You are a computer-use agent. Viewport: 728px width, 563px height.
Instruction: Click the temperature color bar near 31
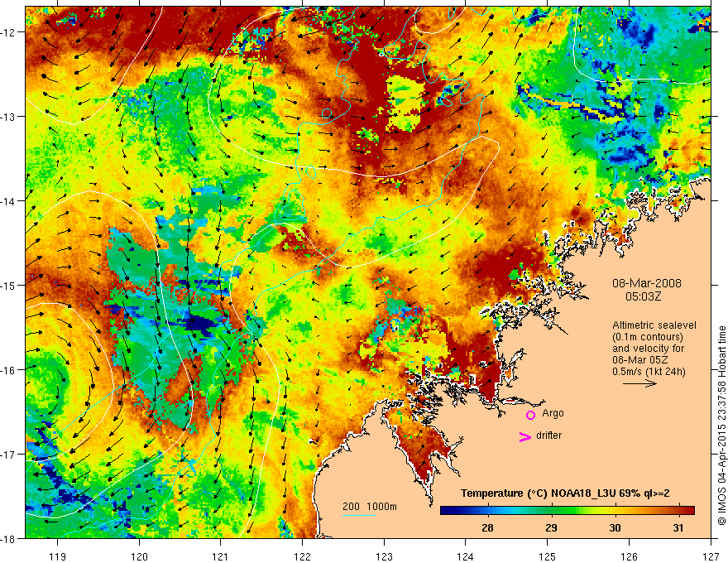[679, 511]
